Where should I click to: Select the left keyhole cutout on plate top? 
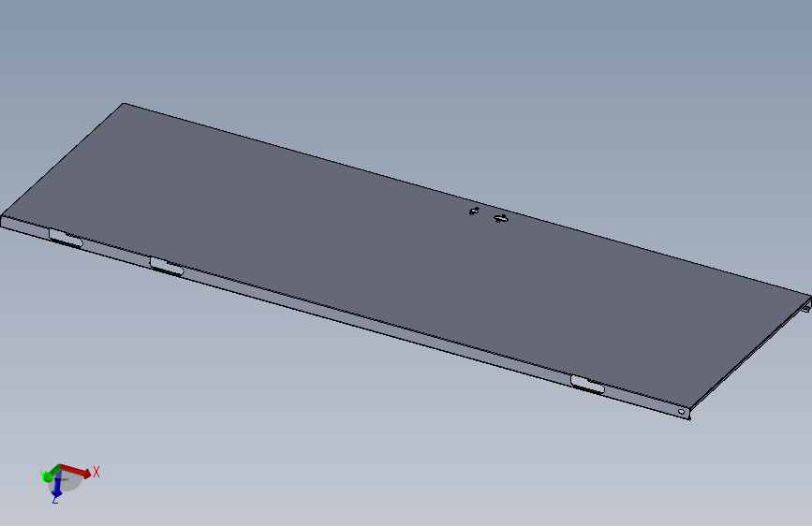(474, 211)
